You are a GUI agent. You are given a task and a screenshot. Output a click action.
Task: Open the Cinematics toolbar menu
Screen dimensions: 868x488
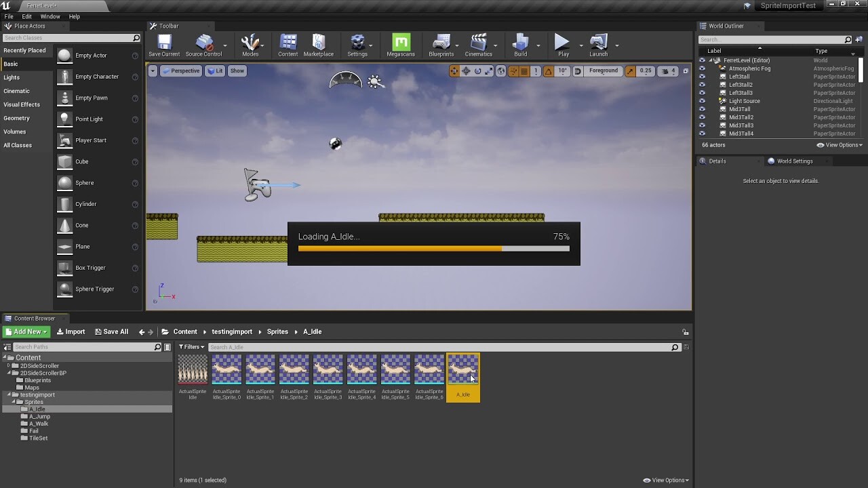click(478, 42)
